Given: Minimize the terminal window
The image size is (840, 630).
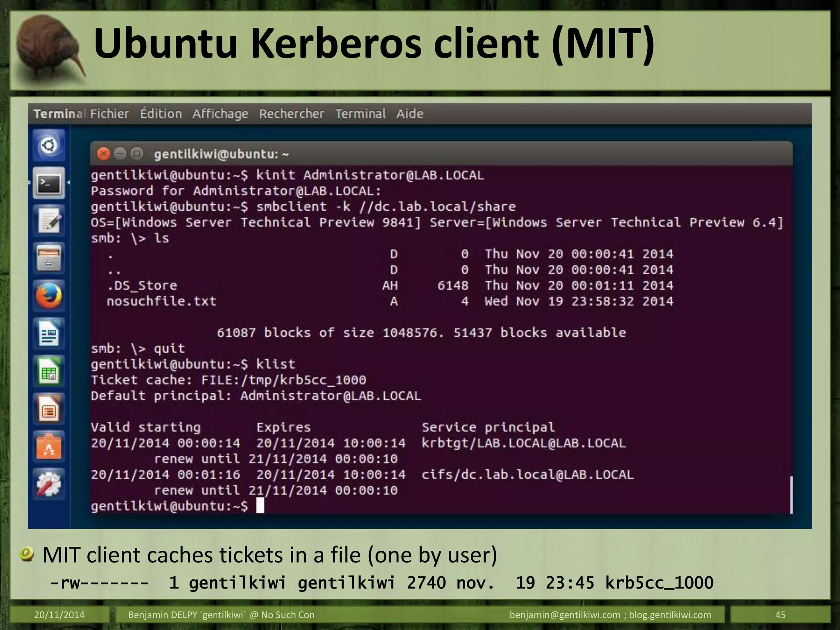Looking at the screenshot, I should pos(120,154).
